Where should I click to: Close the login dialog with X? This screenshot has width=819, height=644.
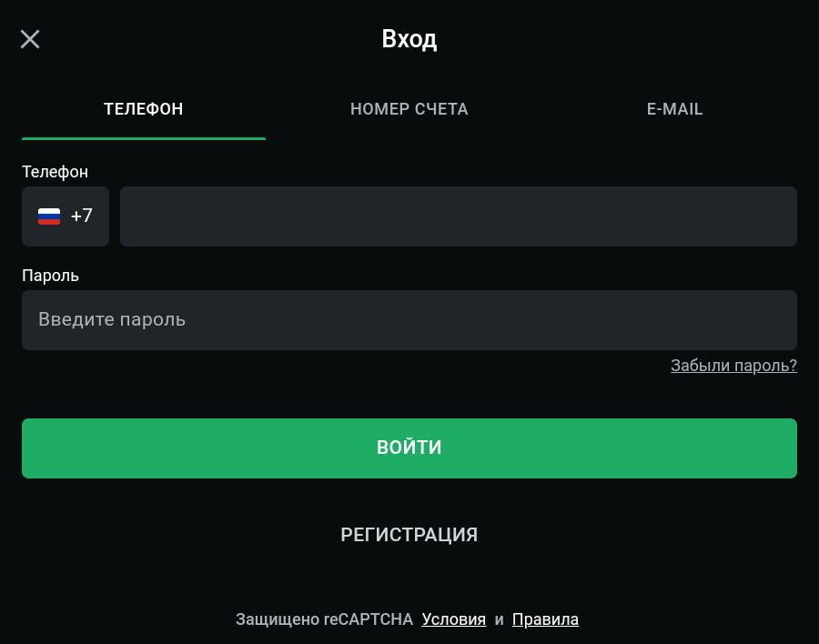click(30, 39)
